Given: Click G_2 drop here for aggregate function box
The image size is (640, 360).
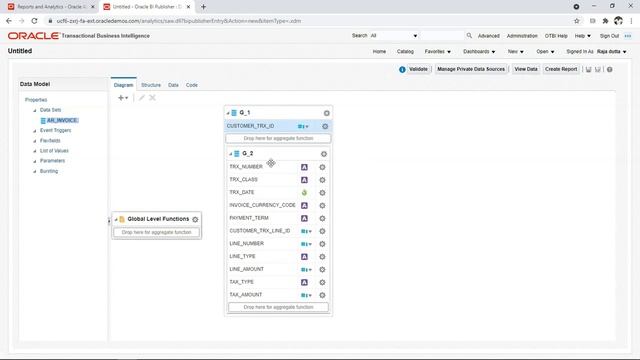Looking at the screenshot, I should 278,307.
